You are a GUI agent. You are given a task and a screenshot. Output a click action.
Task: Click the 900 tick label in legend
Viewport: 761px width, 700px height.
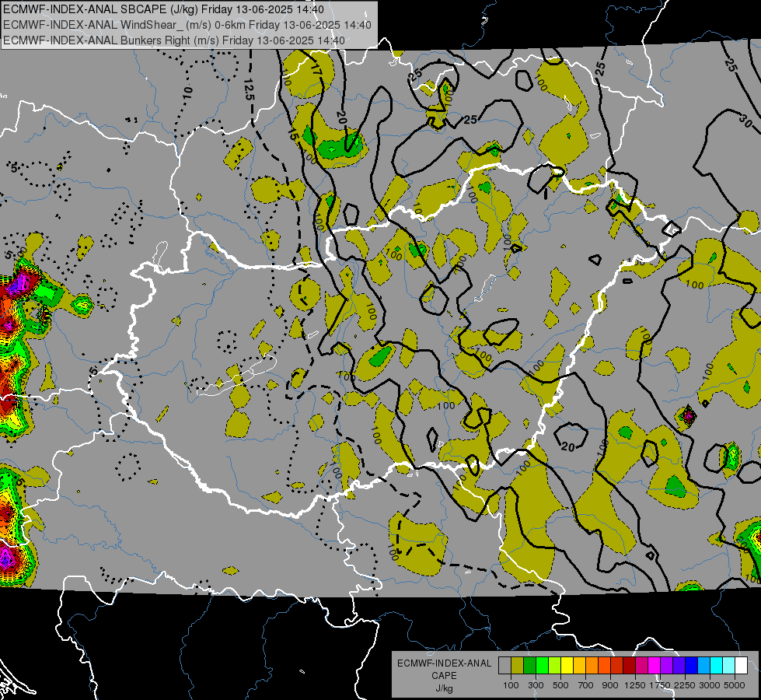(x=610, y=685)
